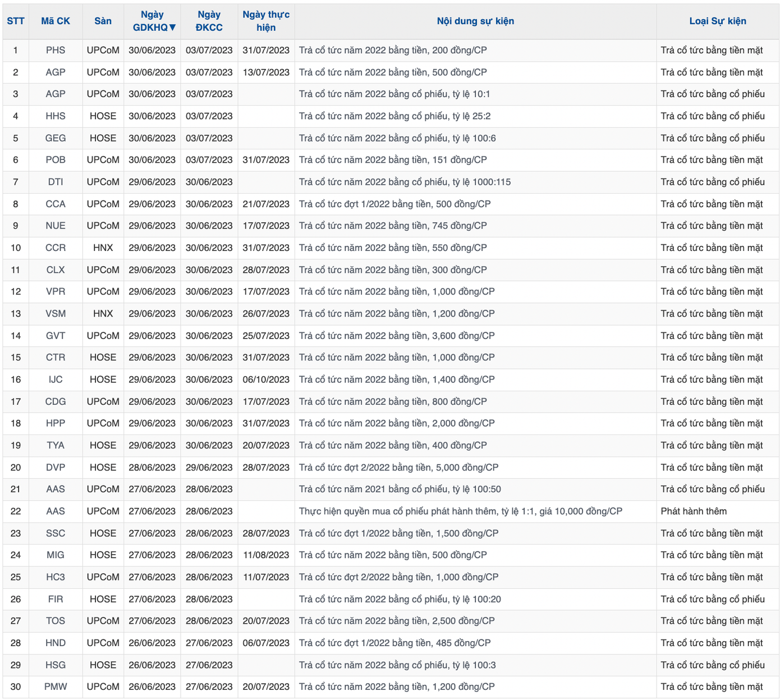Click the Ngày ĐKCC column header
The height and width of the screenshot is (700, 780).
(209, 21)
